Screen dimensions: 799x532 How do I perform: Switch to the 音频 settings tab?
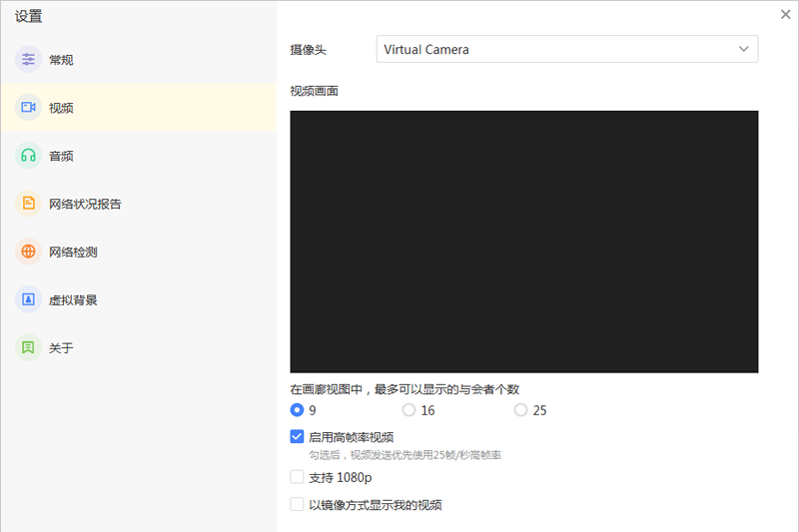(61, 156)
